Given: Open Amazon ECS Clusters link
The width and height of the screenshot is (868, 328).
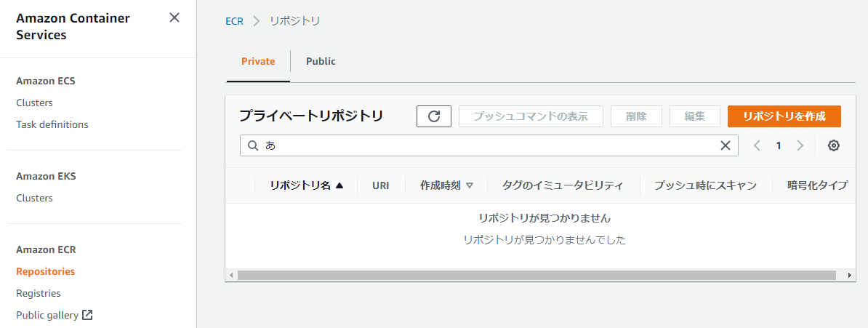Looking at the screenshot, I should [x=34, y=103].
